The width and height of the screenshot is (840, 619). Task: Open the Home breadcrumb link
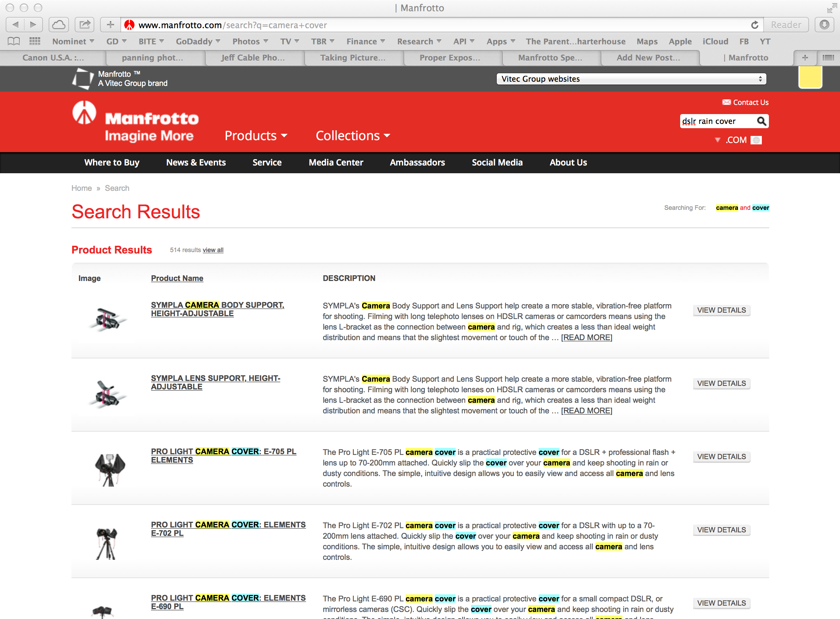[x=82, y=188]
